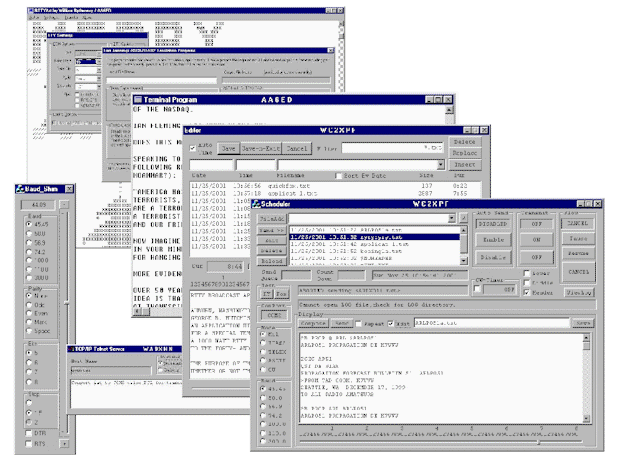Open ViewLog in Scheduler
621x467 pixels.
579,292
